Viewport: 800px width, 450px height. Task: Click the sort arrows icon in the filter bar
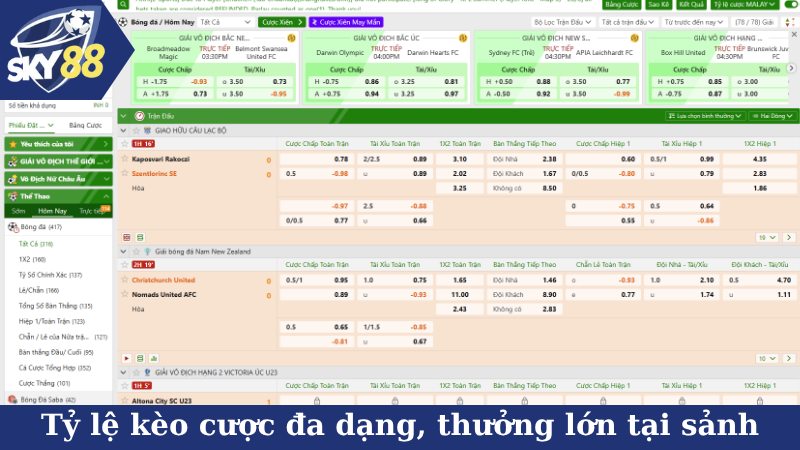click(789, 22)
